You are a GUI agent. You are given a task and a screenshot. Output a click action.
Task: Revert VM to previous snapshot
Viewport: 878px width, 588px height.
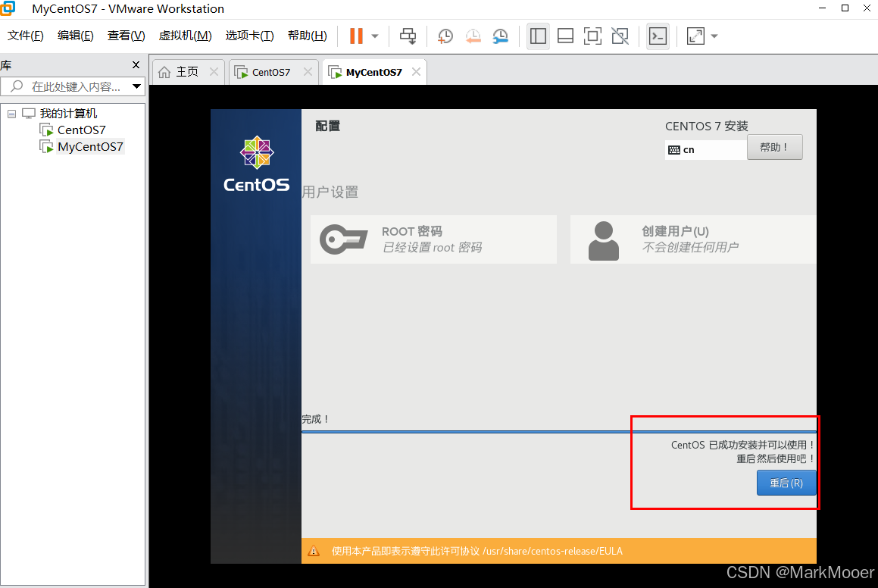[473, 36]
